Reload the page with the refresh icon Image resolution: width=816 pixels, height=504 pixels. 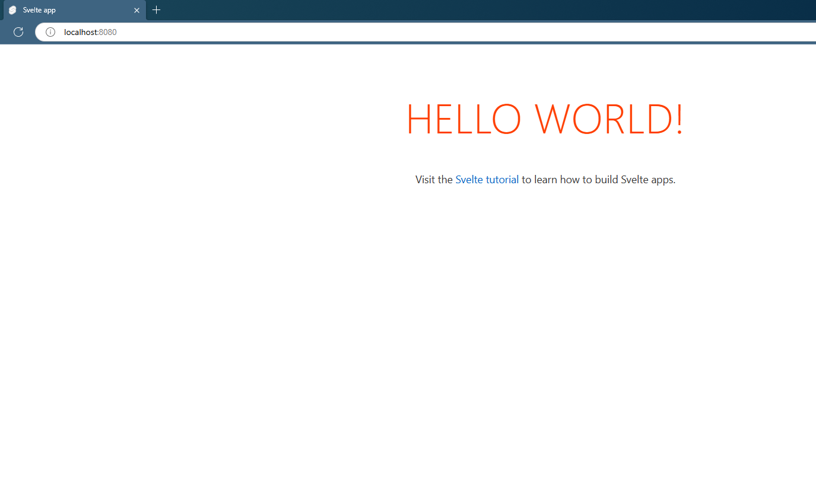pos(18,32)
